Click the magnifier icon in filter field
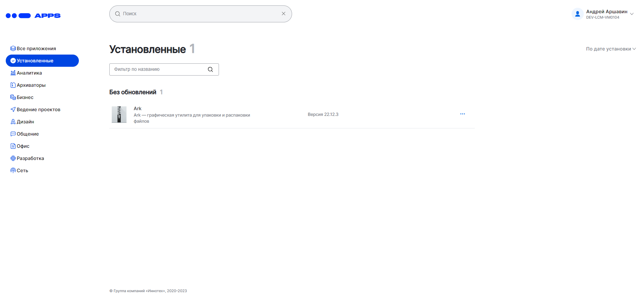The width and height of the screenshot is (644, 303). click(210, 69)
